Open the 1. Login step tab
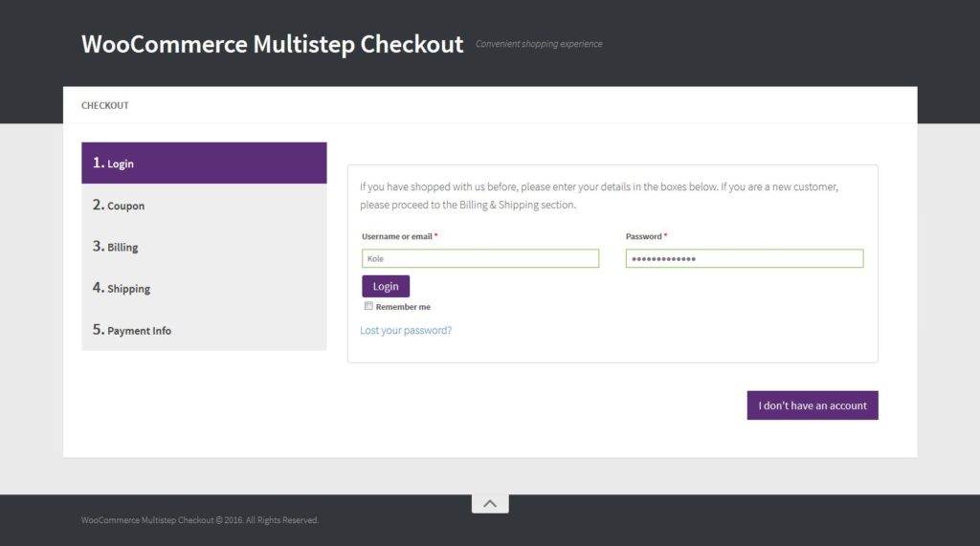This screenshot has height=546, width=980. tap(204, 164)
